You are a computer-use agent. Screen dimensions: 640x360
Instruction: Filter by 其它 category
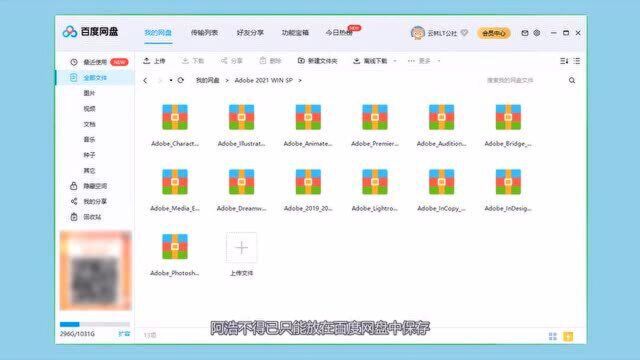coord(89,171)
